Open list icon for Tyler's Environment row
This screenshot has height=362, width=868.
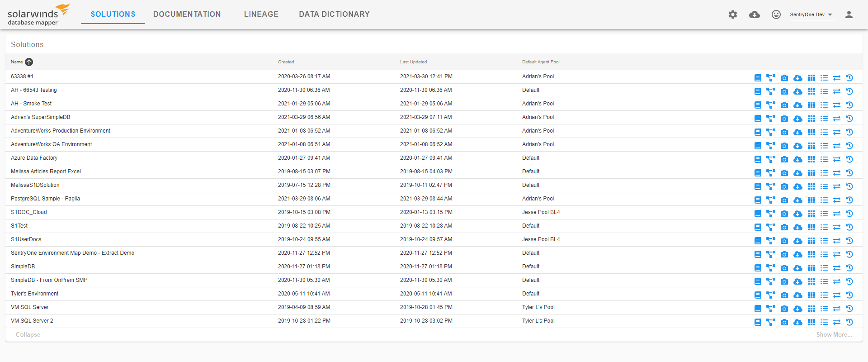824,295
